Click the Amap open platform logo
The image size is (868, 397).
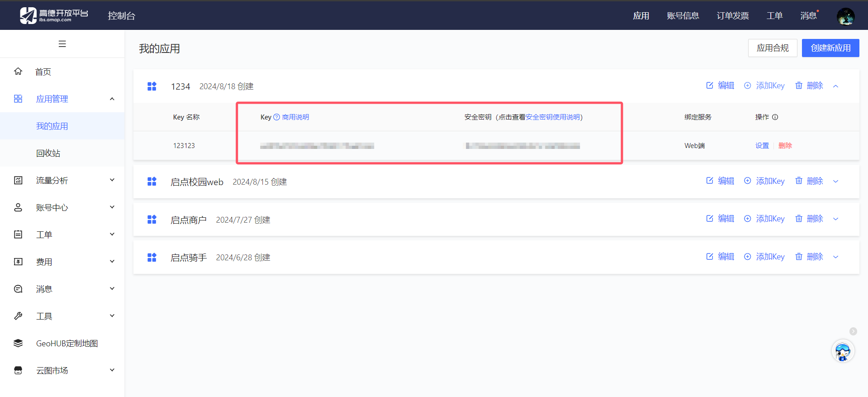[54, 15]
